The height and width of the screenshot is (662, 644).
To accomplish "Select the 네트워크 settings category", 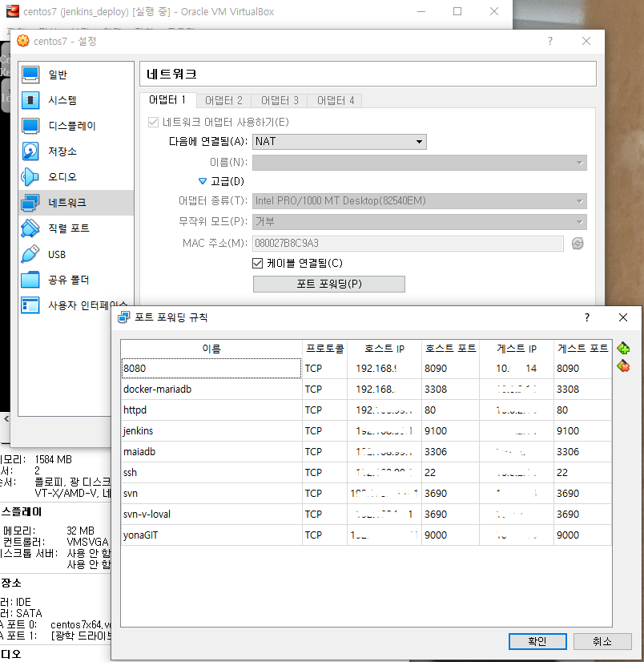I will click(x=76, y=203).
